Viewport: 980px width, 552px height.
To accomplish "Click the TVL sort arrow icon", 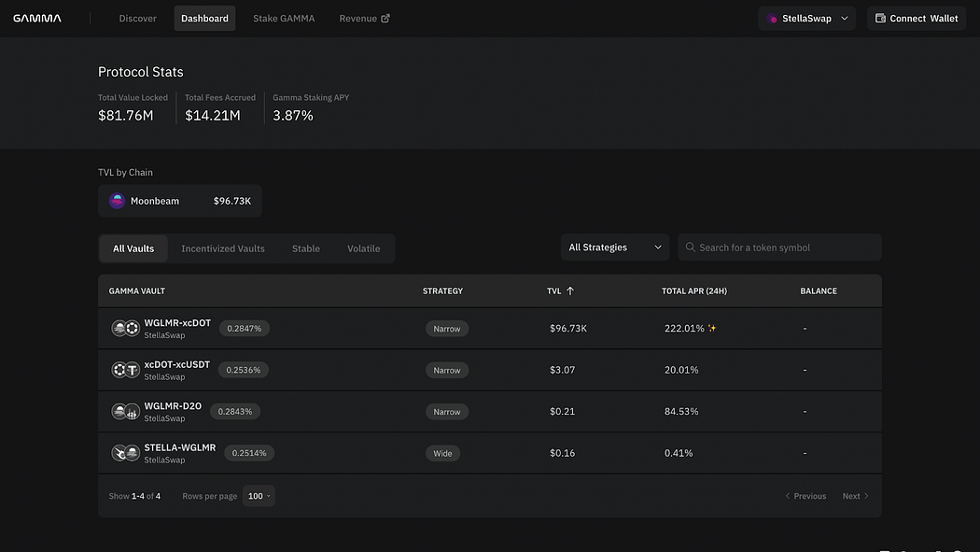I will click(570, 290).
